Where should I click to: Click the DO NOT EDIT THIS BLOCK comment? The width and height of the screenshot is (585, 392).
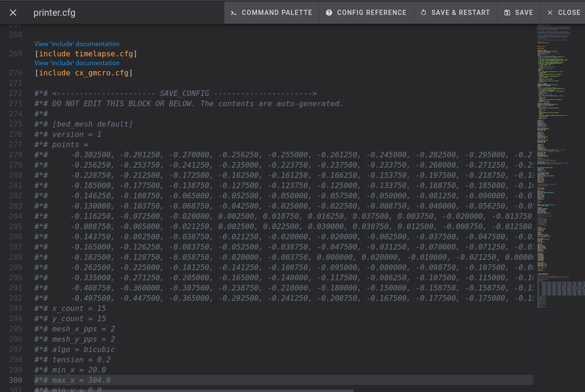pos(197,104)
